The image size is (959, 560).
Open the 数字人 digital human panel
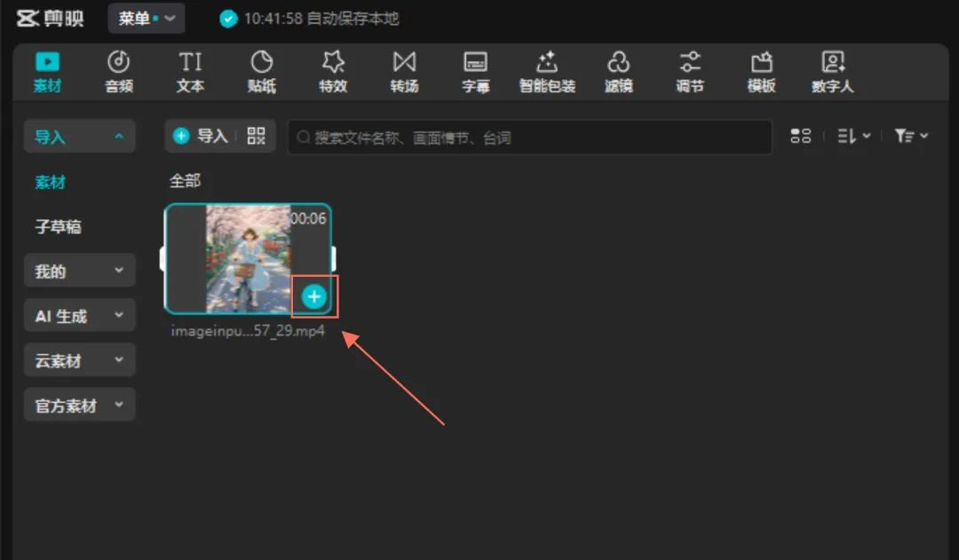click(832, 72)
